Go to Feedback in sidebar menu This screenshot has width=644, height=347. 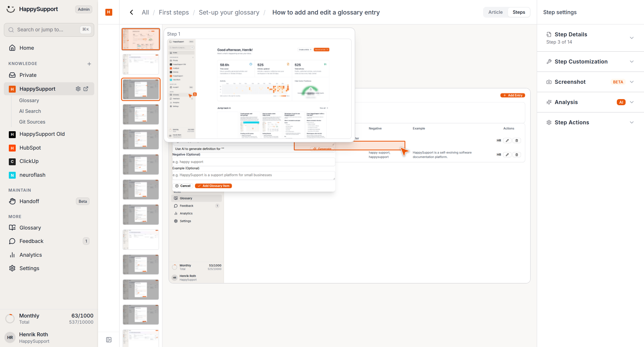coord(31,241)
